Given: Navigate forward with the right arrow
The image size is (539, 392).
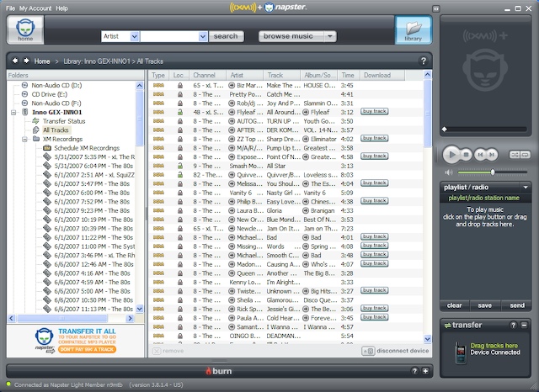Looking at the screenshot, I should [x=26, y=61].
